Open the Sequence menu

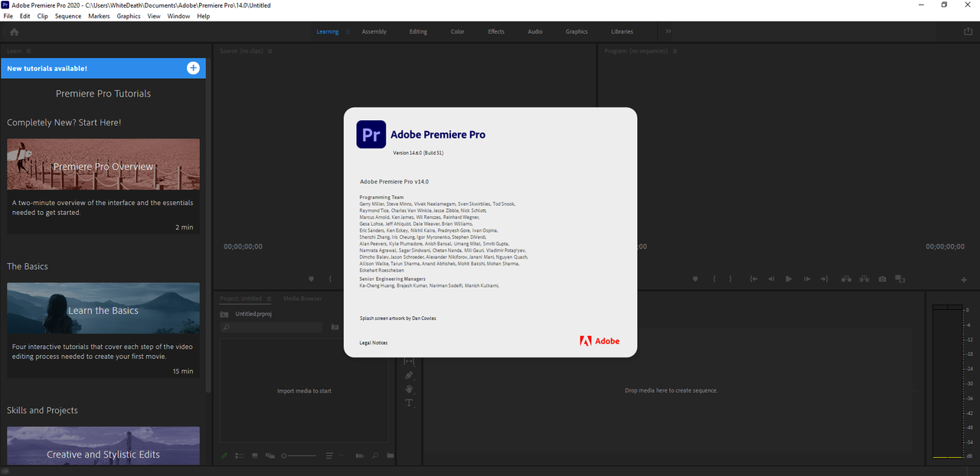(x=68, y=16)
